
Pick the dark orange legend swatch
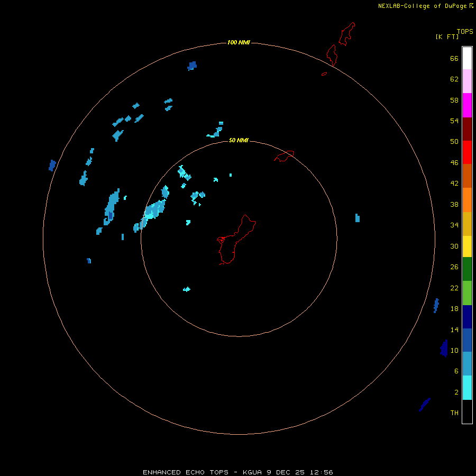coord(467,176)
